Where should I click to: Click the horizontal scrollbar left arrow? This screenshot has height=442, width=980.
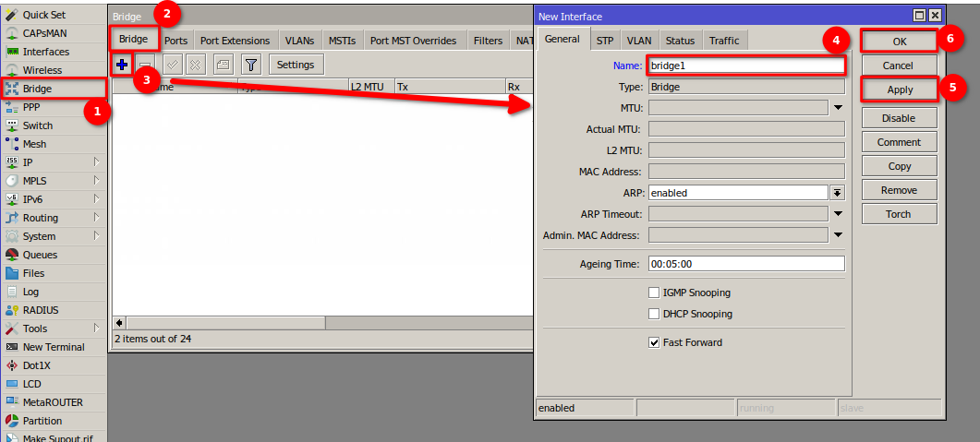(x=118, y=322)
